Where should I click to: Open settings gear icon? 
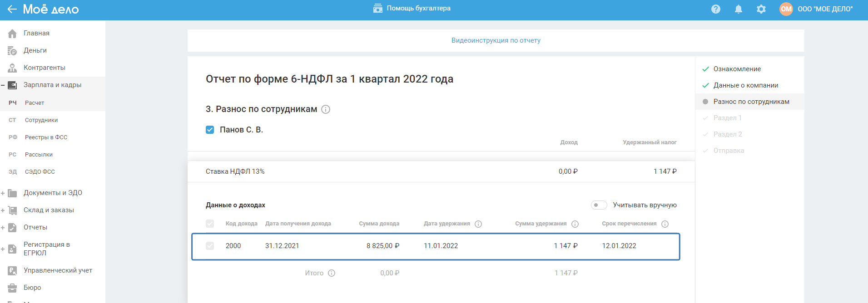pos(761,9)
